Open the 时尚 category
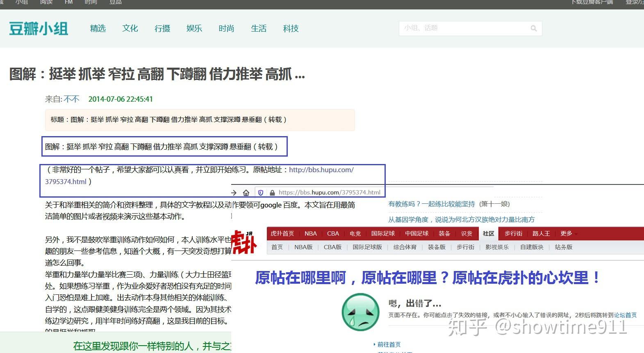This screenshot has height=353, width=644. 226,28
